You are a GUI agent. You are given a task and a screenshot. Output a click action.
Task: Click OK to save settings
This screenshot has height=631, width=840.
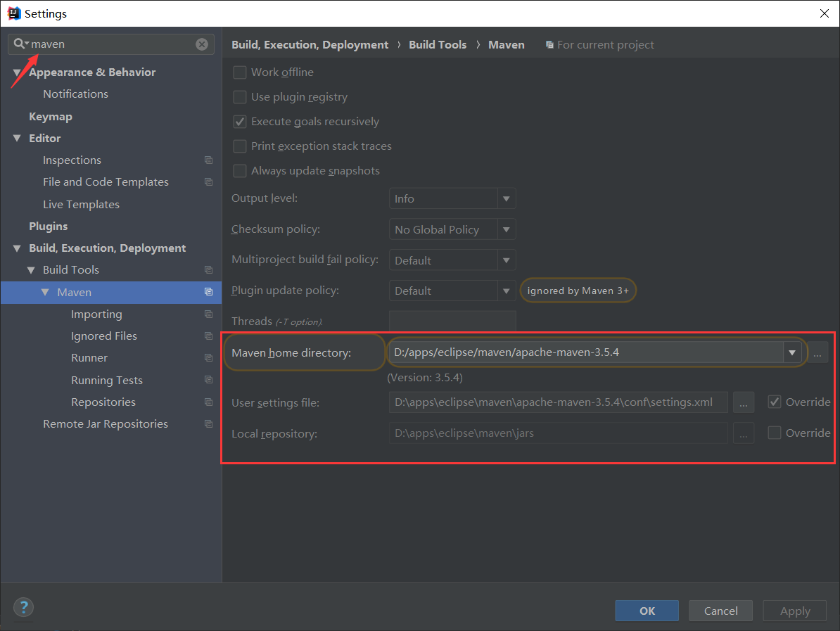(647, 611)
